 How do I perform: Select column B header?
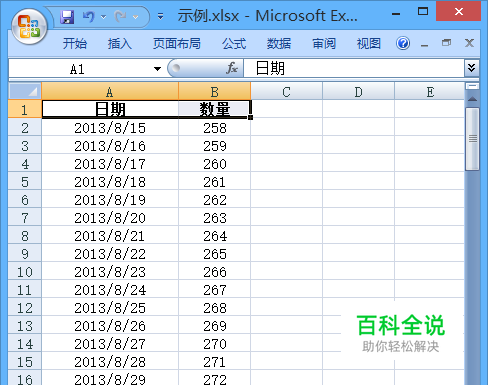pos(214,91)
